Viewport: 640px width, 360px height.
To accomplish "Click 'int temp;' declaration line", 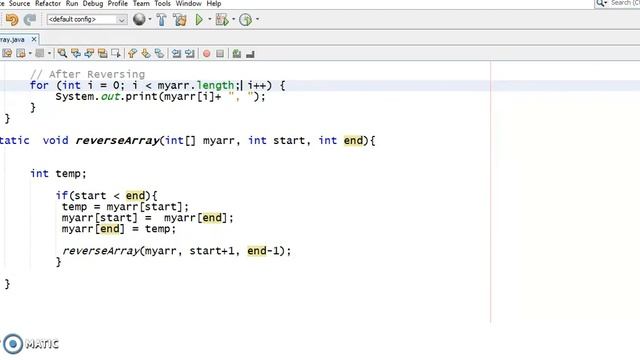I will [58, 173].
